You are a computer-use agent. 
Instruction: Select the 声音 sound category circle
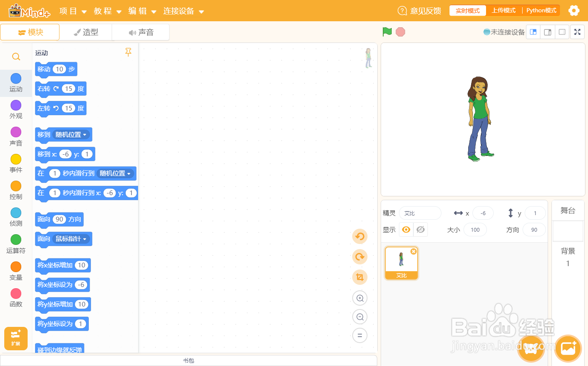pyautogui.click(x=16, y=132)
